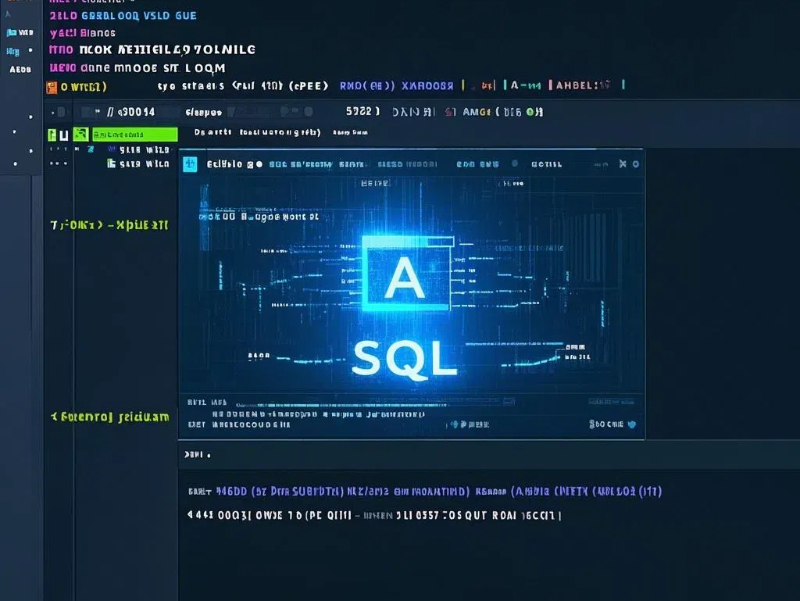Click the white line beginning "4441" in the bottom panel
Viewport: 800px width, 601px height.
[x=374, y=515]
